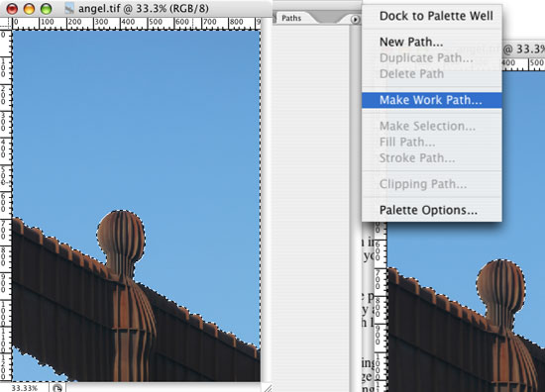Choose Make Work Path from the menu
The height and width of the screenshot is (392, 545).
pyautogui.click(x=432, y=100)
